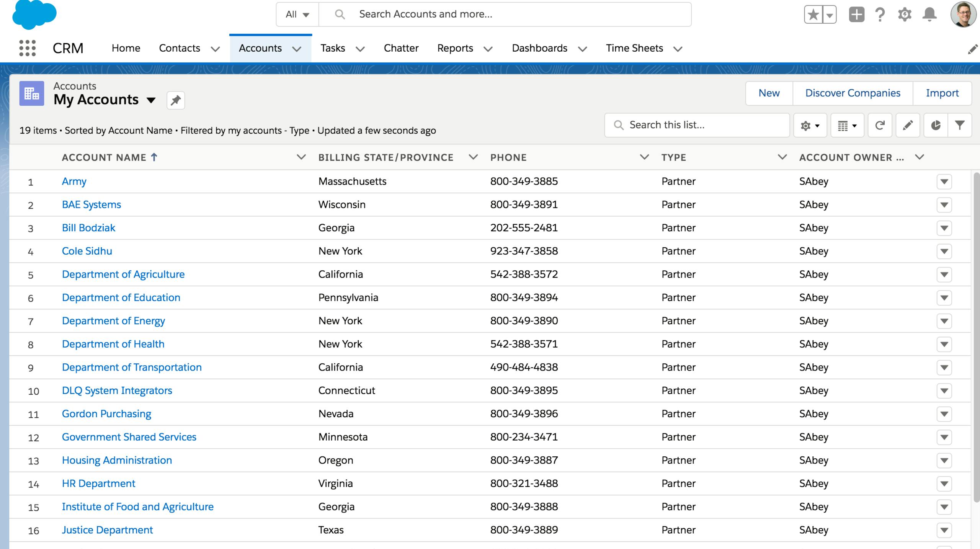Screen dimensions: 980x549
Task: Select the Department of Agriculture account link
Action: tap(123, 274)
